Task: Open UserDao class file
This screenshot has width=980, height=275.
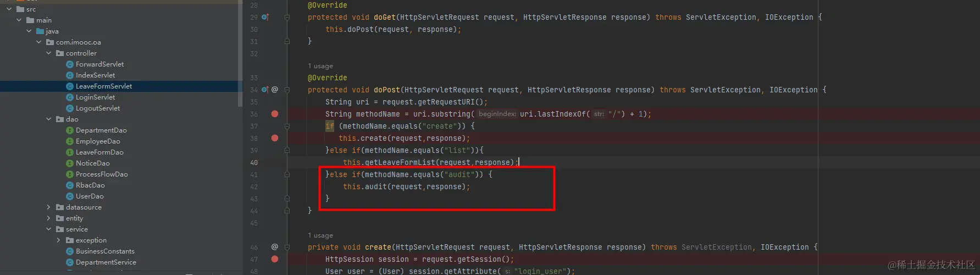Action: [x=90, y=196]
